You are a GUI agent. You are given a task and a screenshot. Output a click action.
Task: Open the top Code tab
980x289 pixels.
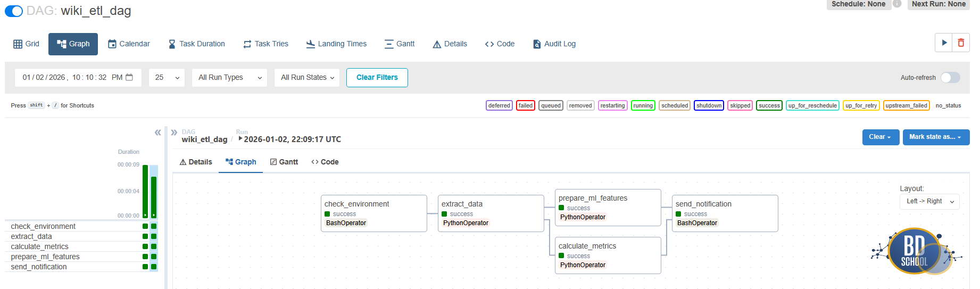click(500, 44)
